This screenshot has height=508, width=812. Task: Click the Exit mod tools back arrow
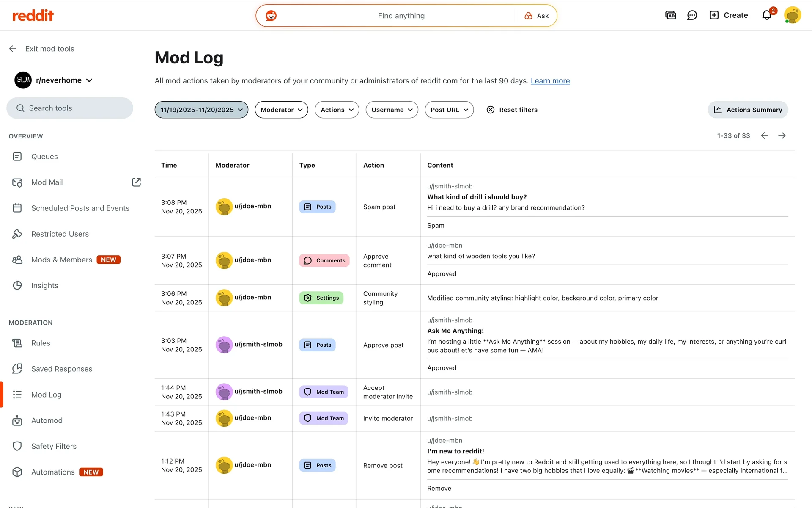[13, 49]
